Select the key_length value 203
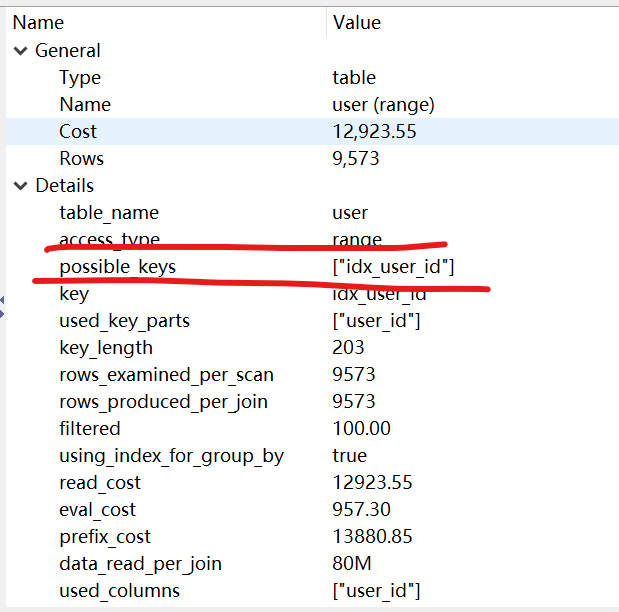Screen dimensions: 619x612 (348, 348)
